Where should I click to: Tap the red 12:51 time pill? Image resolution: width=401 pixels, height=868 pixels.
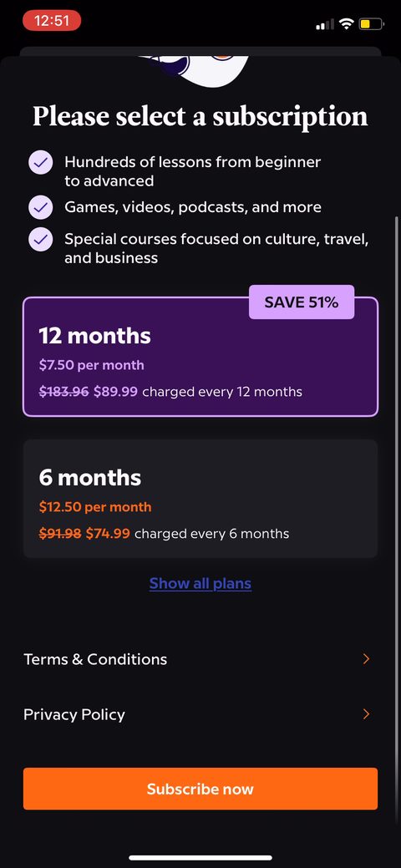(x=52, y=21)
